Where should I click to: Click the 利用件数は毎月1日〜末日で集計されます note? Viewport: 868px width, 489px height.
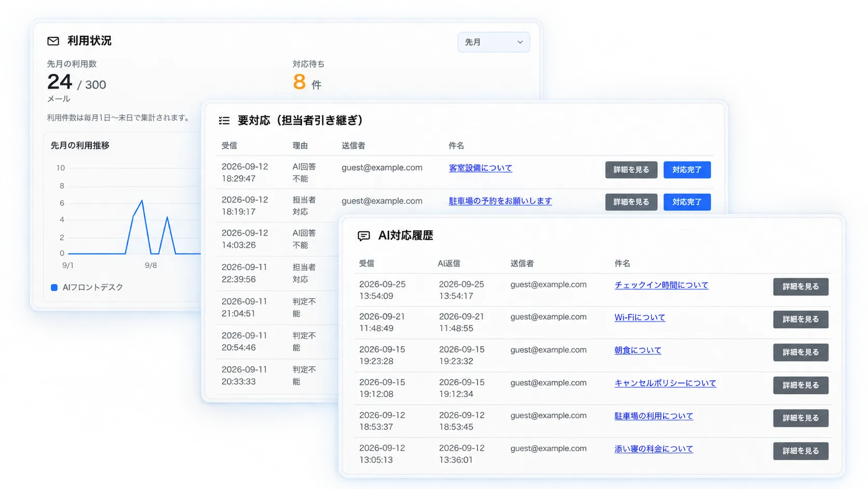(x=120, y=118)
